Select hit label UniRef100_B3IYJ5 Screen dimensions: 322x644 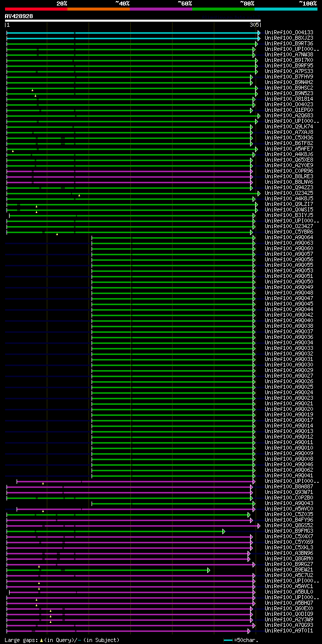click(289, 215)
